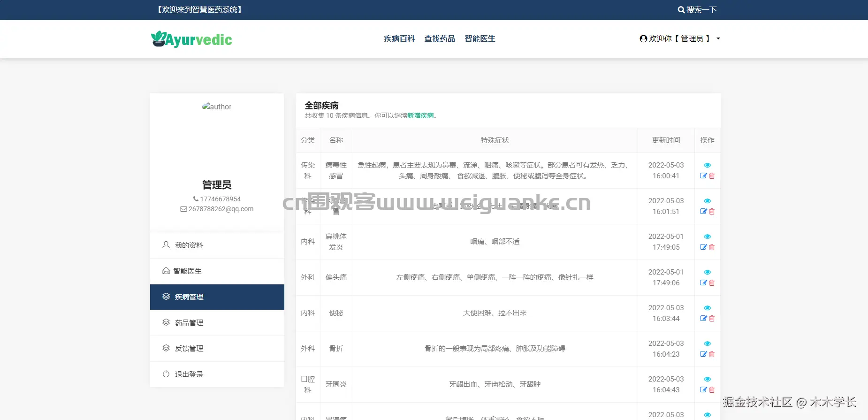
Task: Edit the row updated 16:01:51
Action: pos(703,211)
